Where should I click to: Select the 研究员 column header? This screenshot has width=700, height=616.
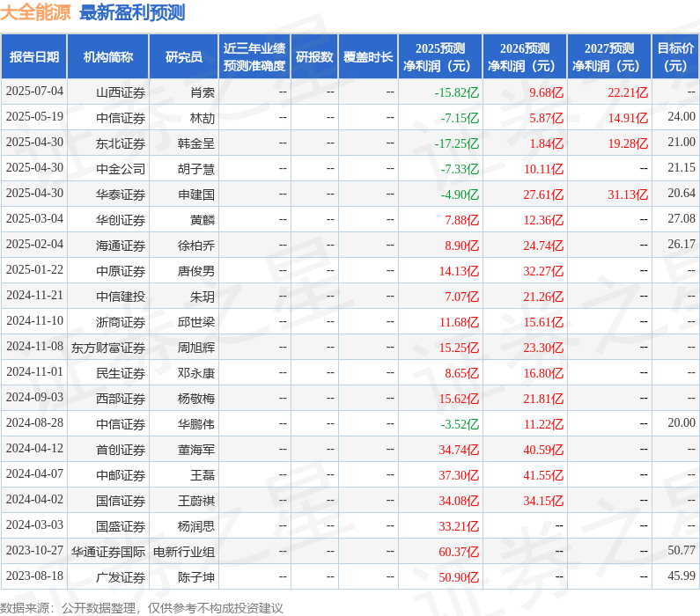[183, 56]
